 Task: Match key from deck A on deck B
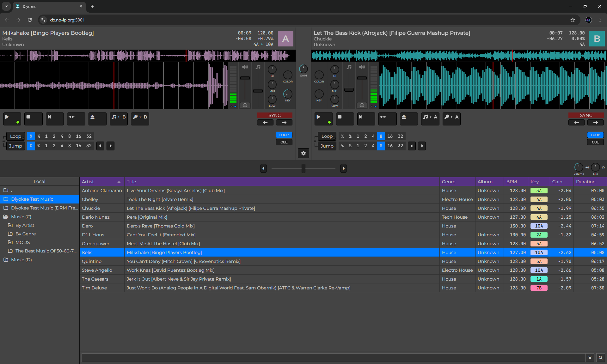pos(451,118)
